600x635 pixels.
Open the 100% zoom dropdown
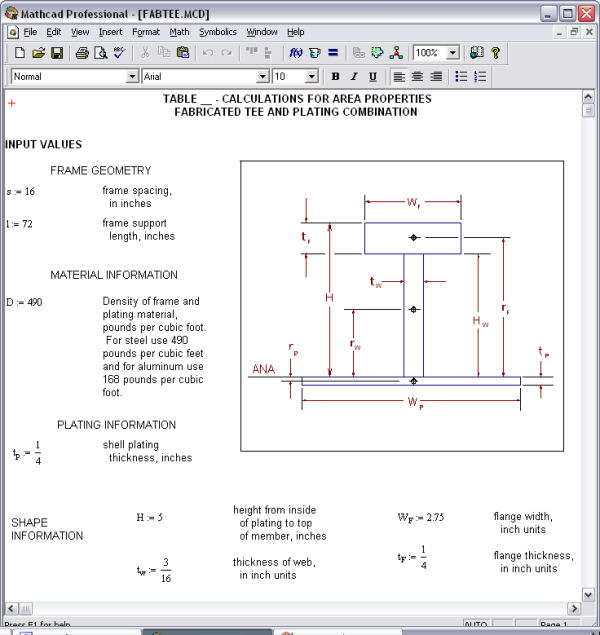tap(453, 53)
